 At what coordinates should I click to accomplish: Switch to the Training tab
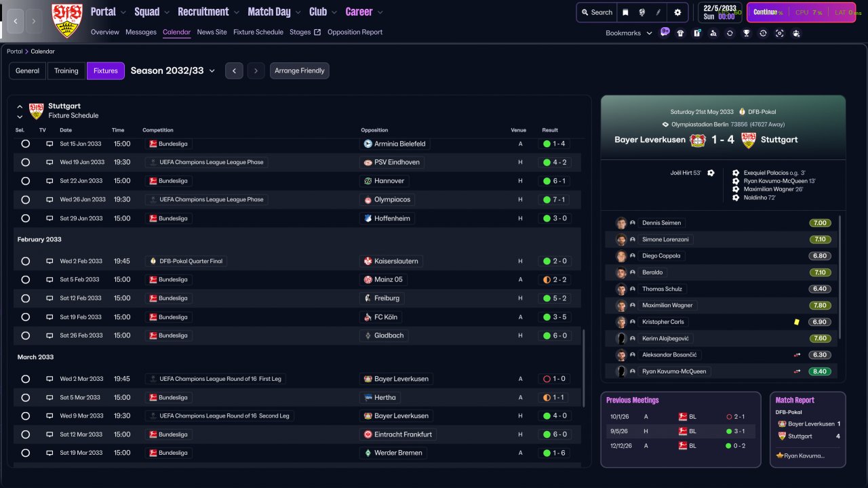point(66,70)
